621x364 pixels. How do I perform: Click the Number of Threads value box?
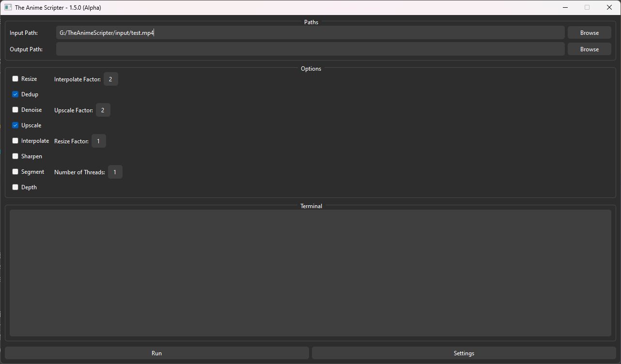(115, 172)
